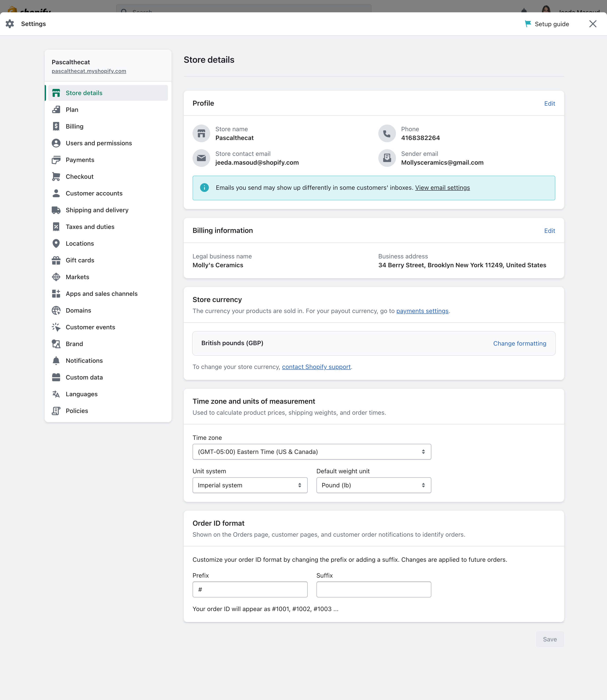607x700 pixels.
Task: Click the order ID Suffix field
Action: pyautogui.click(x=374, y=589)
